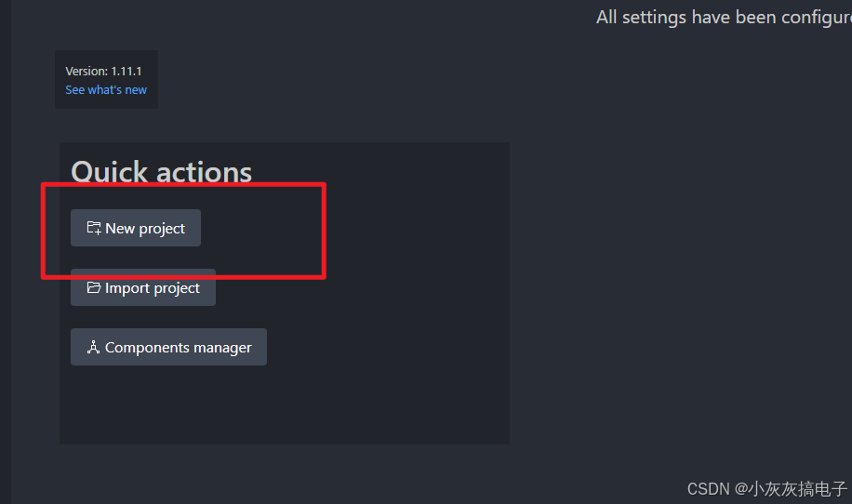Click the 'New project' text label
The height and width of the screenshot is (504, 852).
pos(145,229)
